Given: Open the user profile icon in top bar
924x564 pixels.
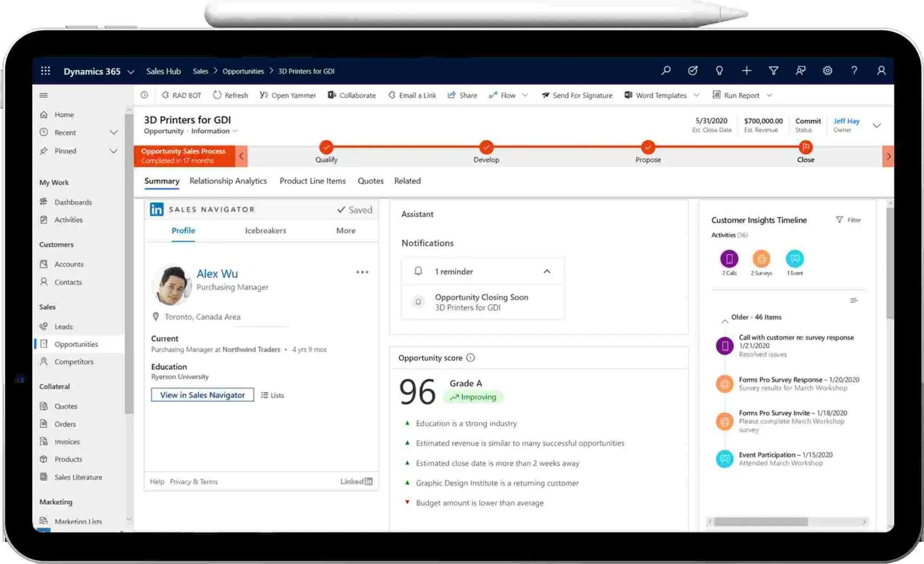Looking at the screenshot, I should (881, 70).
